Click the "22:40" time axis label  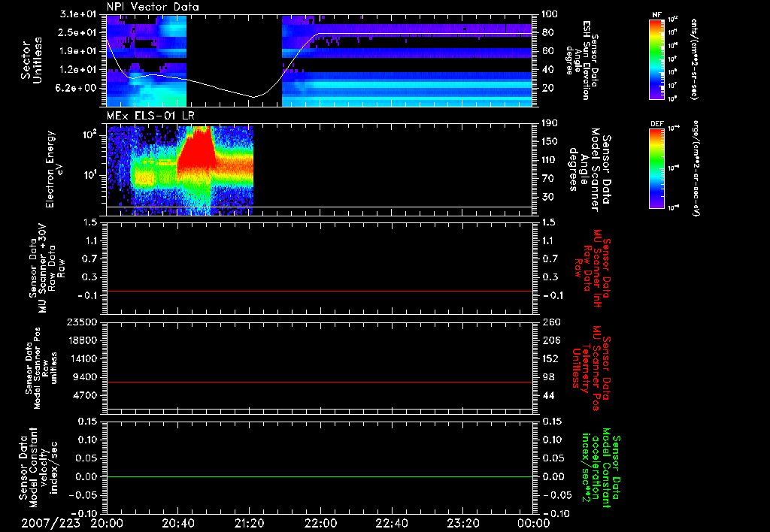[x=391, y=523]
